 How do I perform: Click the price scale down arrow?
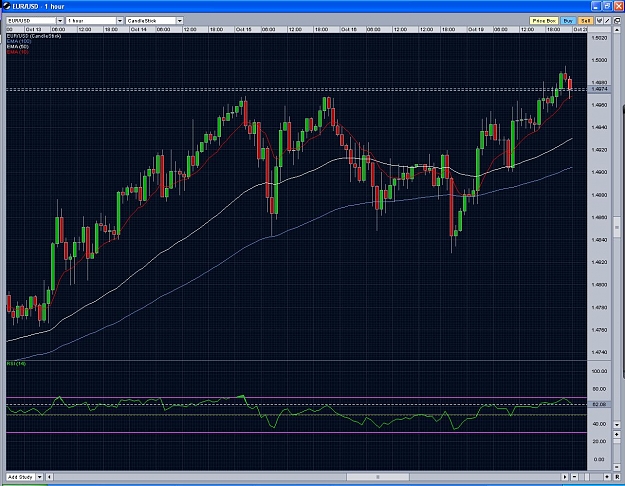coord(617,425)
